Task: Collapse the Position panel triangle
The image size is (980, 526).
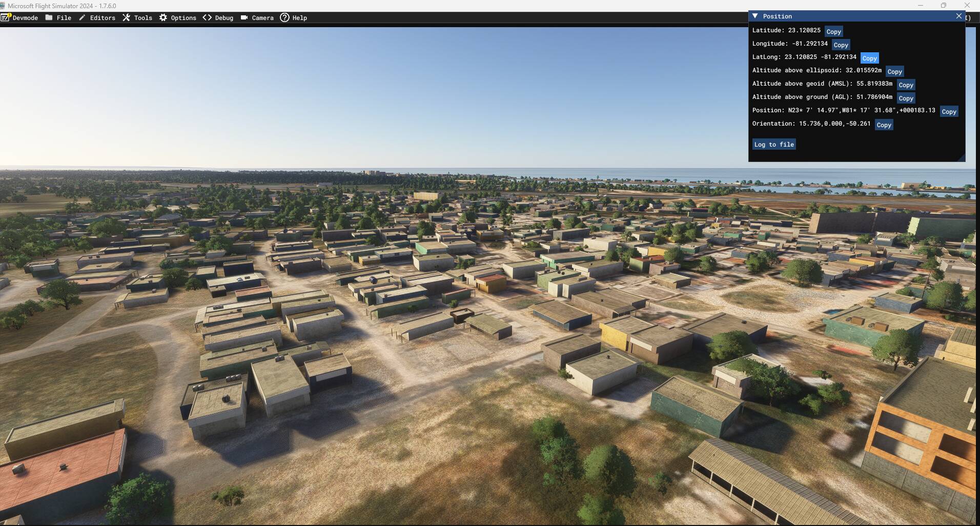Action: click(755, 16)
